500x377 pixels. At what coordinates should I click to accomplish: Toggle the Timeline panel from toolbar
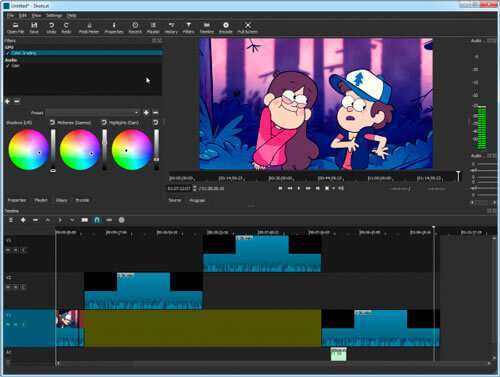tap(207, 28)
